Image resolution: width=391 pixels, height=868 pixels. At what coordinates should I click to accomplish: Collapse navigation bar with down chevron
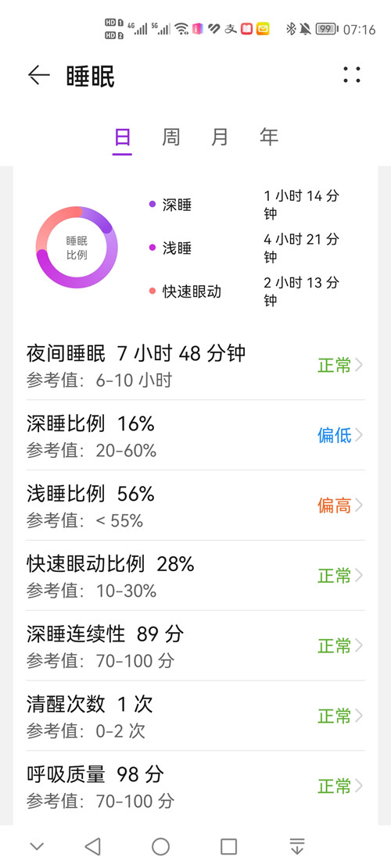click(x=37, y=846)
